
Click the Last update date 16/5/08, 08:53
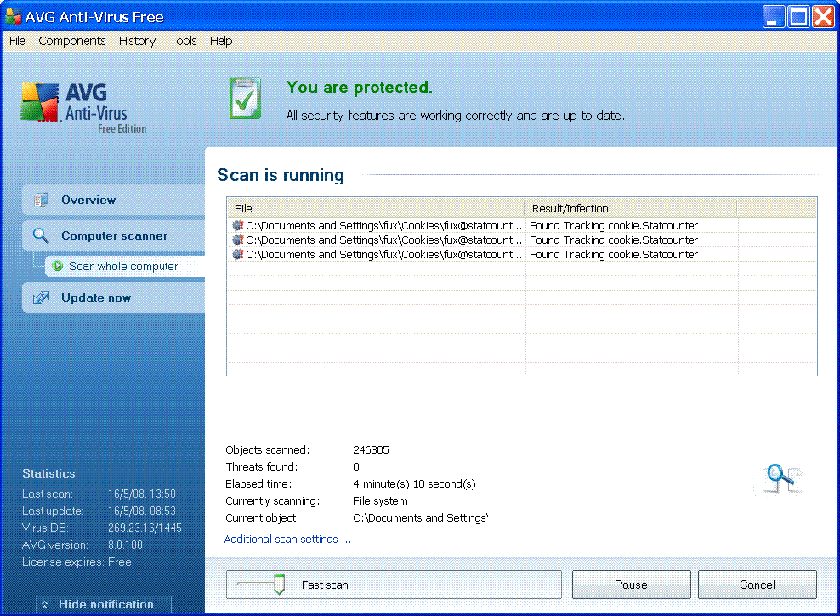[x=142, y=511]
